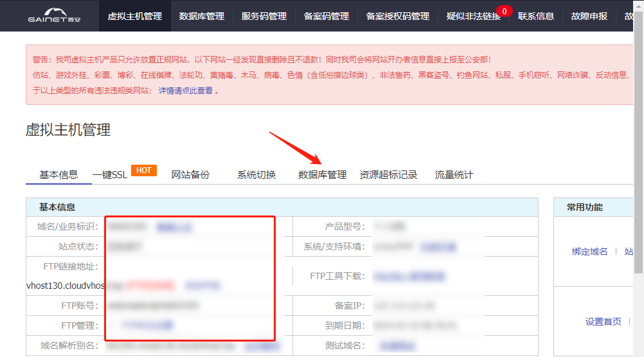Go to 联系信息 in top navigation

(536, 16)
